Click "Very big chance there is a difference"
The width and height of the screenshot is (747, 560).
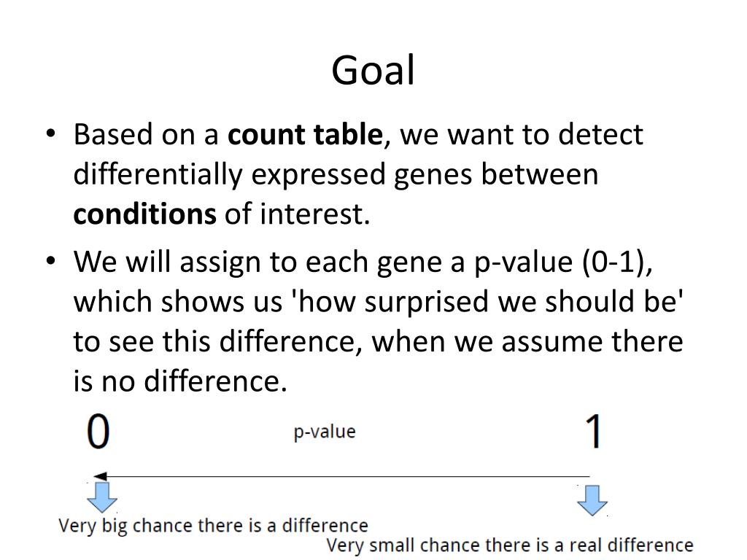pos(213,525)
